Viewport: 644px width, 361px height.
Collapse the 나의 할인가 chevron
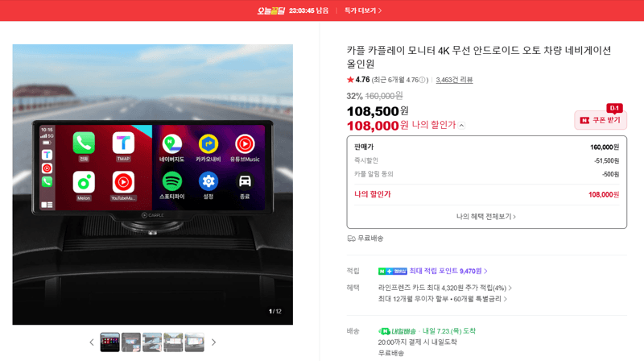tap(461, 126)
